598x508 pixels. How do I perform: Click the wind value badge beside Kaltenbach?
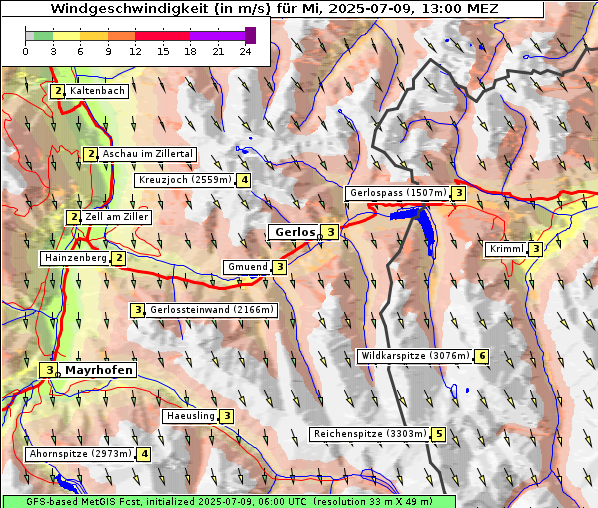58,91
